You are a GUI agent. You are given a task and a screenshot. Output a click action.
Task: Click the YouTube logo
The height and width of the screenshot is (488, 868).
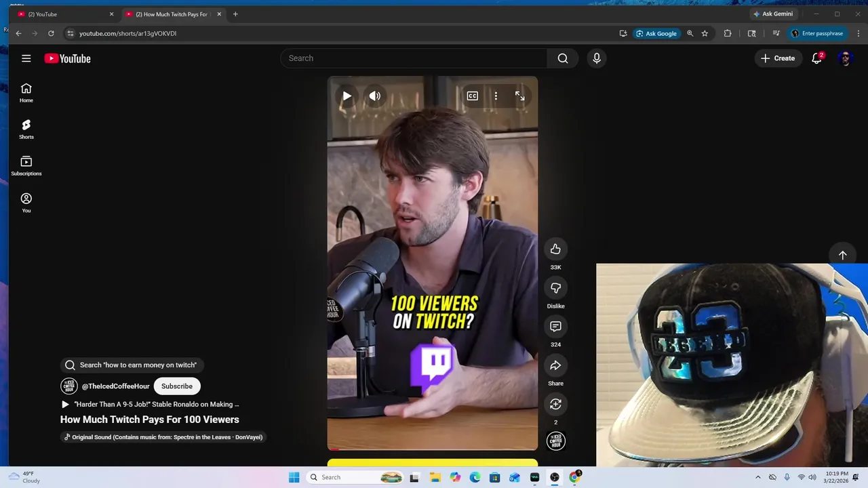coord(67,58)
